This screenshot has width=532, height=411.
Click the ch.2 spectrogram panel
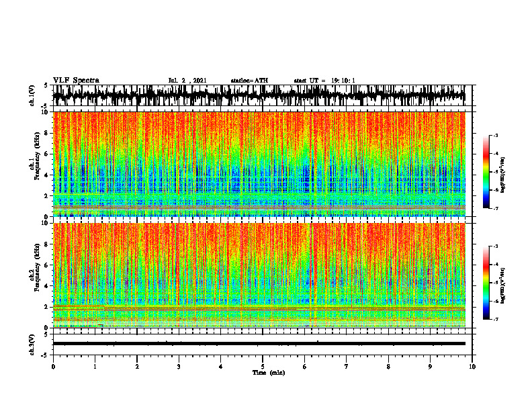[259, 275]
